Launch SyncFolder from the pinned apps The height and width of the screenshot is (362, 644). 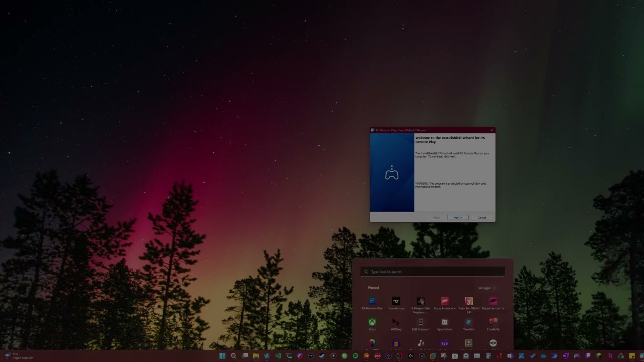click(445, 324)
